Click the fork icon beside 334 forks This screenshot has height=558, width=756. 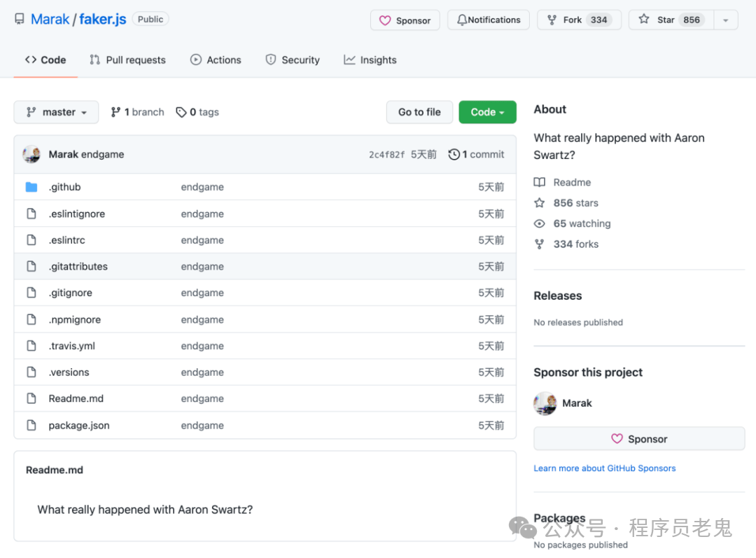pos(540,244)
